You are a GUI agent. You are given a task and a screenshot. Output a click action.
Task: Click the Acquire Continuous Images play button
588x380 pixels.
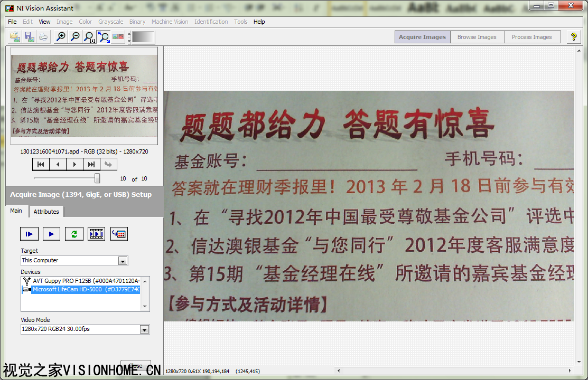coord(51,234)
